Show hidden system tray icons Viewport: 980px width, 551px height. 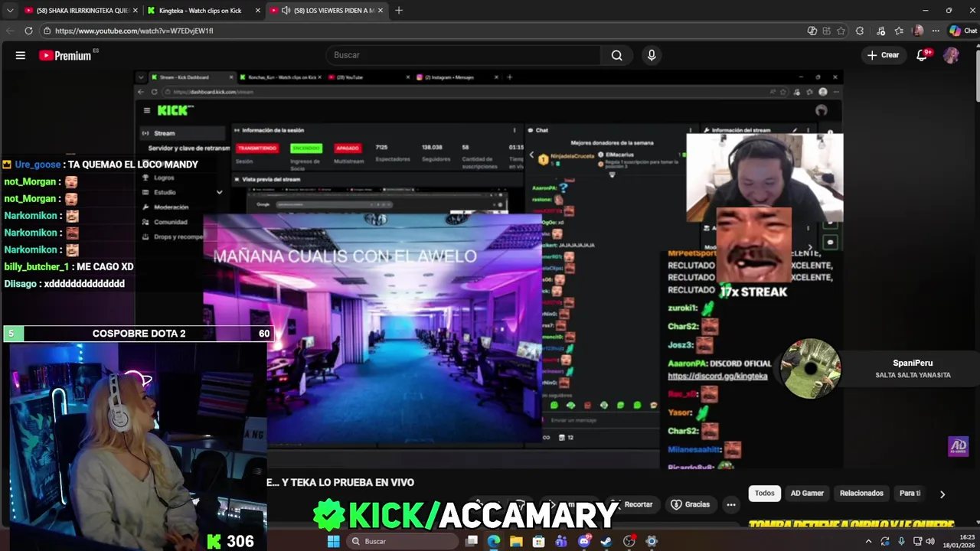tap(868, 541)
